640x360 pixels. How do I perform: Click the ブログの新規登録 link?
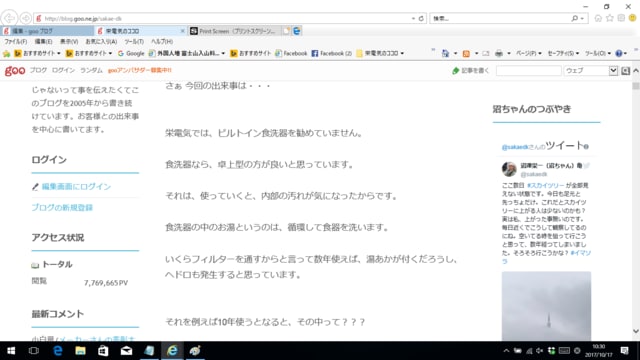pyautogui.click(x=62, y=207)
